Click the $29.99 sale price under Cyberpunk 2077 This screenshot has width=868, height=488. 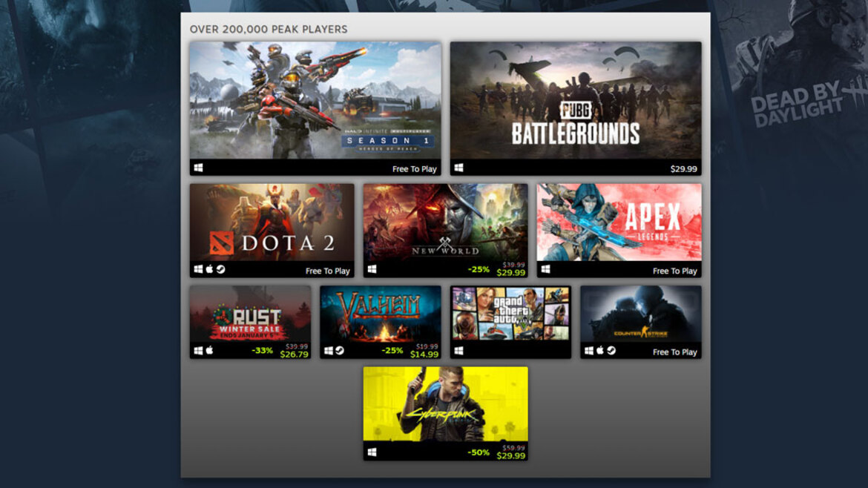coord(511,456)
